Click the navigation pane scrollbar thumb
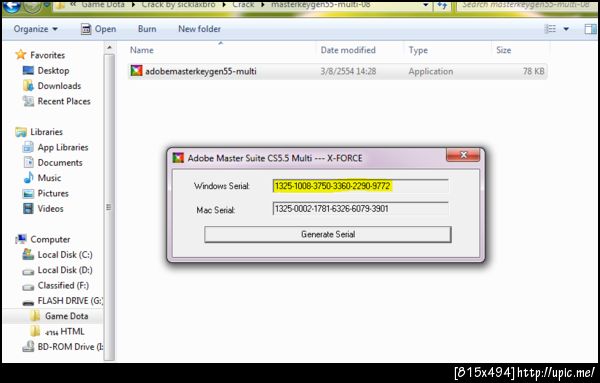 click(x=109, y=207)
